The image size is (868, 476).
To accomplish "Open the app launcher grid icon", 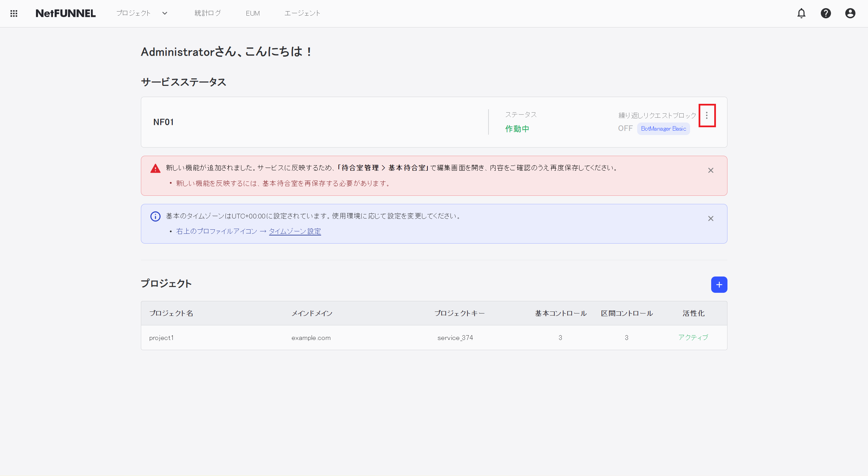I will click(x=14, y=13).
